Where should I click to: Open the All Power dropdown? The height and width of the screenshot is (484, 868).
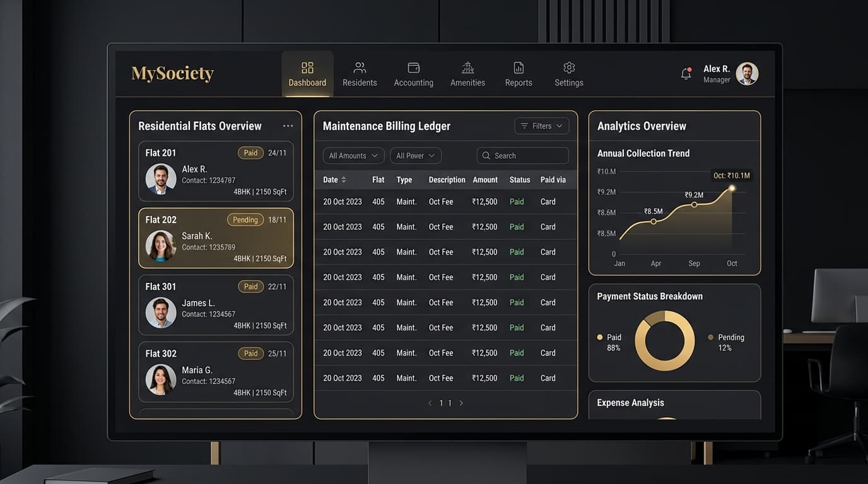pyautogui.click(x=416, y=156)
